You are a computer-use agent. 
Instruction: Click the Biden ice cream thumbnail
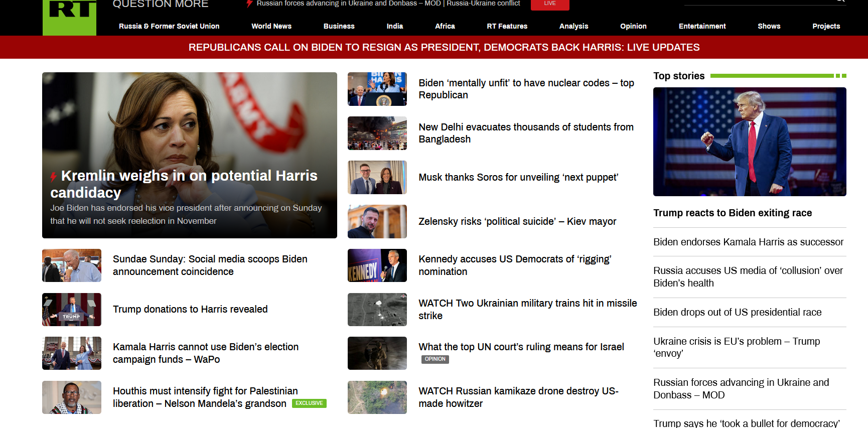(x=72, y=265)
